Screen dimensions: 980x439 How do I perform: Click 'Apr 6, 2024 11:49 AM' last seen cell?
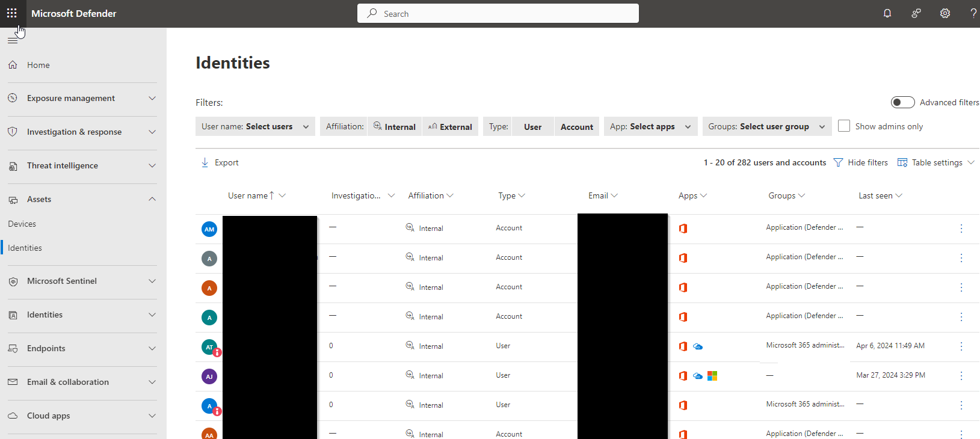(x=890, y=346)
